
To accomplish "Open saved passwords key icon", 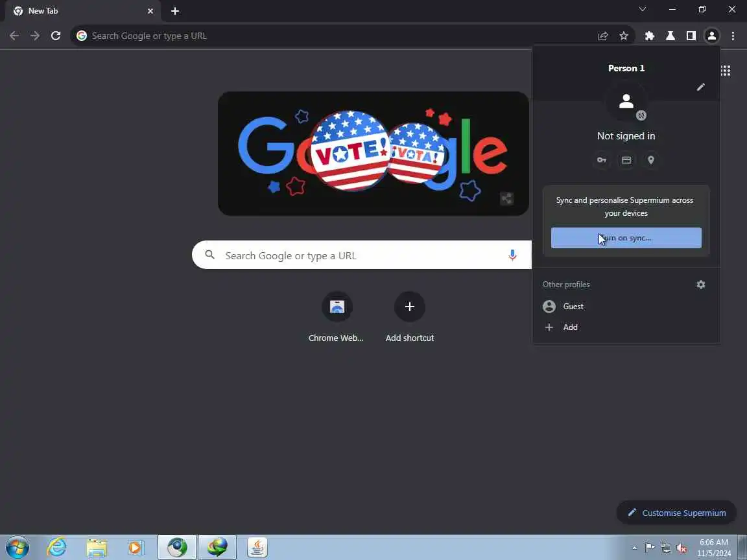I will pyautogui.click(x=602, y=160).
